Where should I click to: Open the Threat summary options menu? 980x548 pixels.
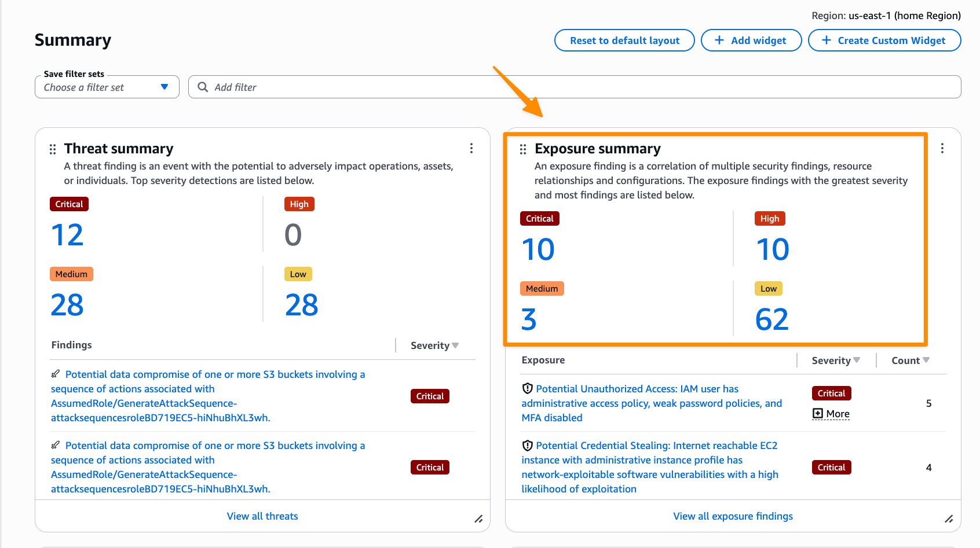471,148
